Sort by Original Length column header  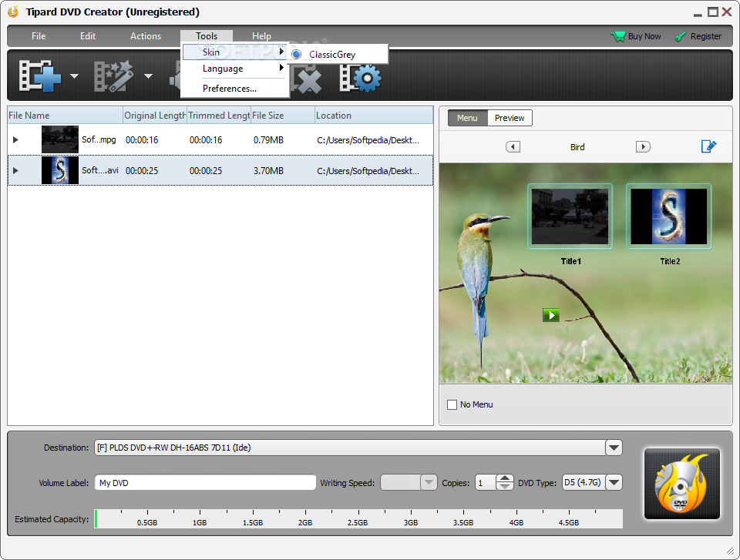click(155, 115)
